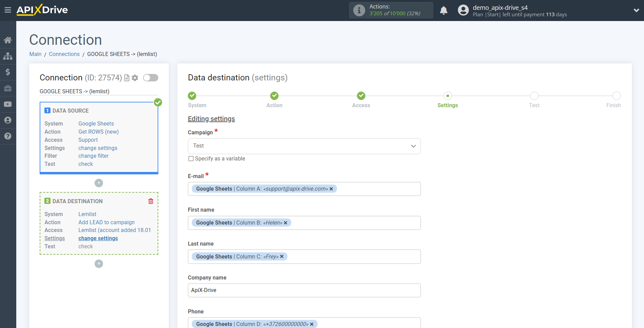Open Google Sheets source system link
Image resolution: width=644 pixels, height=328 pixels.
[96, 123]
